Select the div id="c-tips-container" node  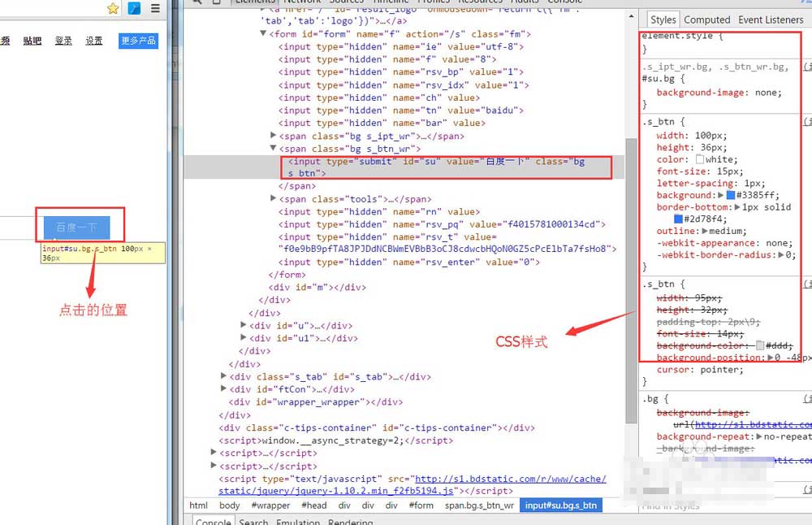(x=377, y=427)
